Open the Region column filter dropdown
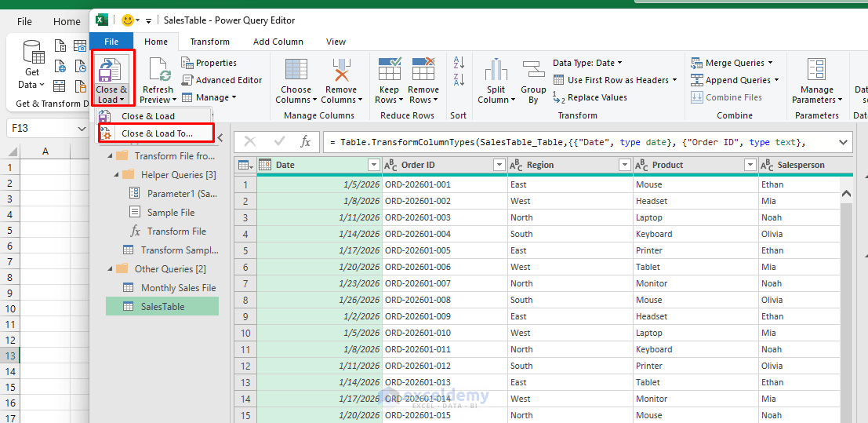Screen dimensions: 868x423 (x=624, y=165)
